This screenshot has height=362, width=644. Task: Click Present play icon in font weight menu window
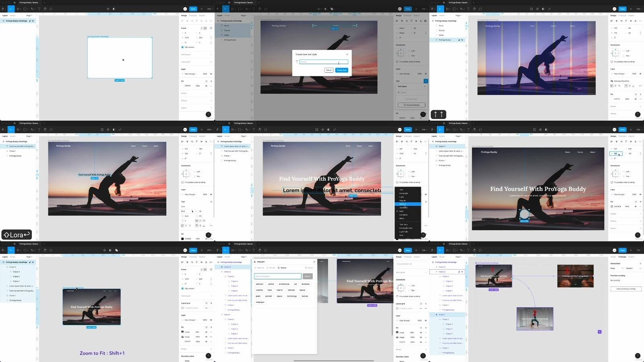pos(416,130)
